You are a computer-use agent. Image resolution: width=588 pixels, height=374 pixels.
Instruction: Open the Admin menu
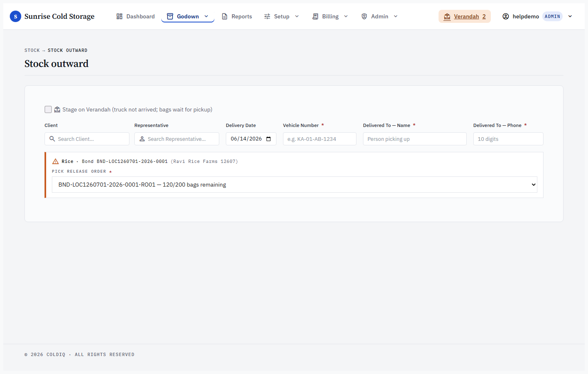tap(379, 16)
